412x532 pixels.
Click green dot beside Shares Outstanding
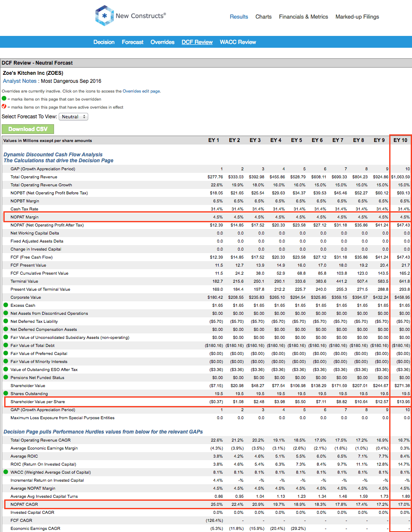[x=5, y=393]
